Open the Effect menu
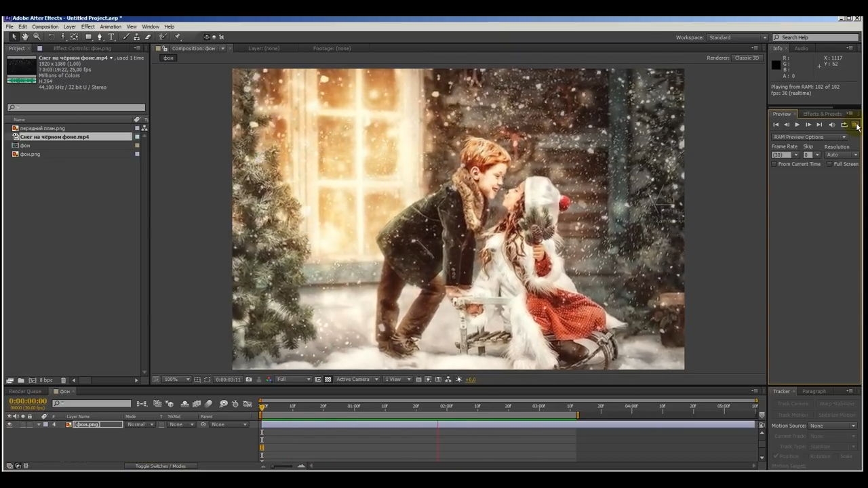This screenshot has height=488, width=868. [88, 26]
